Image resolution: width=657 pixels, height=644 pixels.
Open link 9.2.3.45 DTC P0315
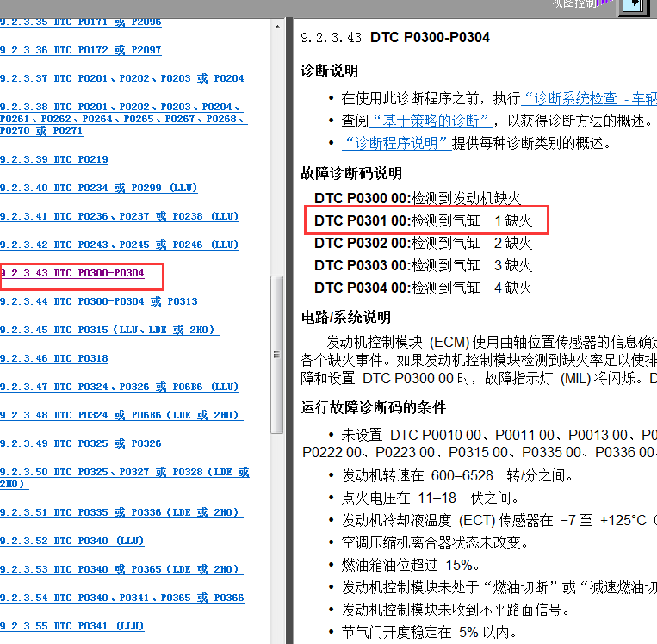109,330
